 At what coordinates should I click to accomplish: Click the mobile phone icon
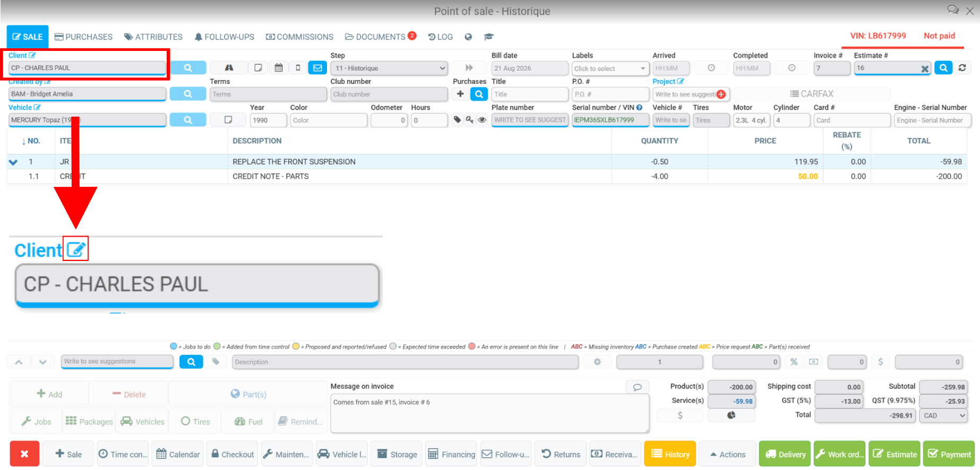(298, 68)
